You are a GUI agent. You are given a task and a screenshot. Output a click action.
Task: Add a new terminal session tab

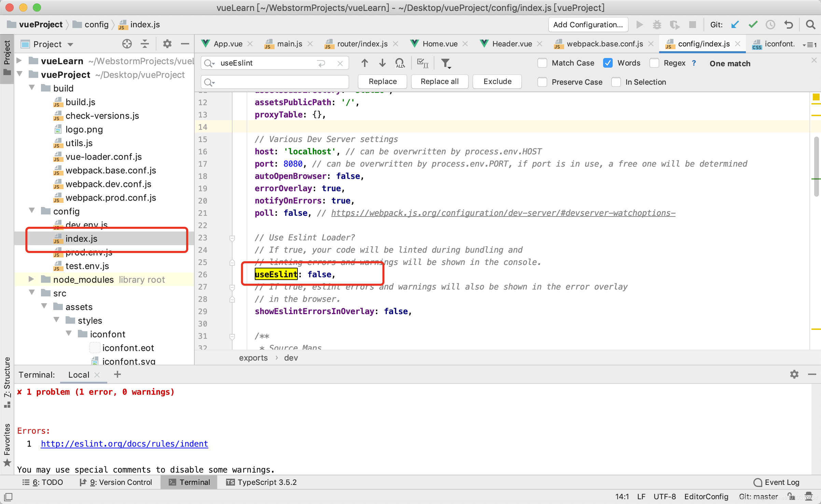point(117,374)
